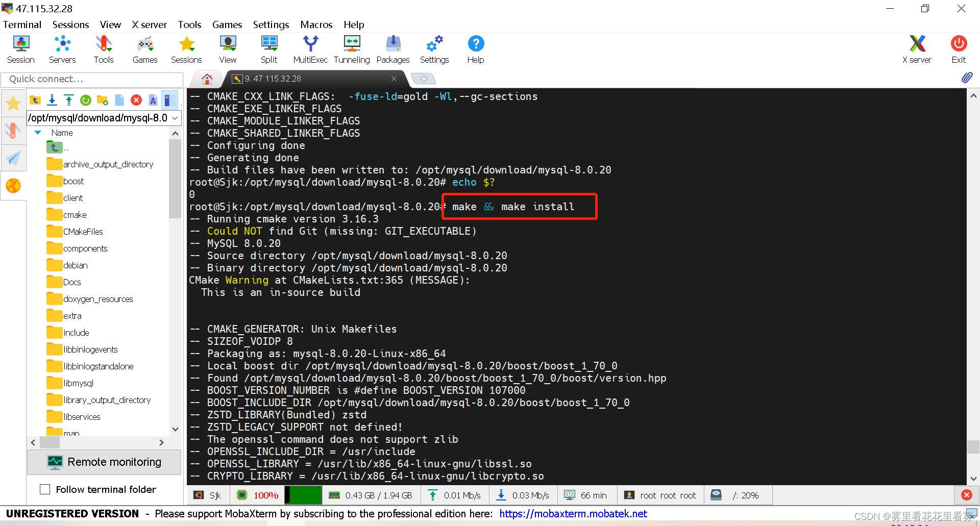This screenshot has height=526, width=980.
Task: Click the terminal-view icon in SFTP toolbar
Action: [169, 100]
